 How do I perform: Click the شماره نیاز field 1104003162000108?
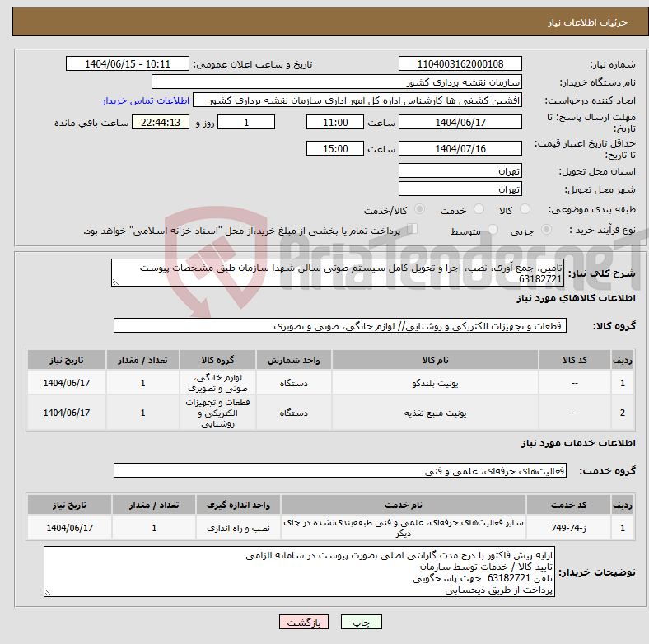click(460, 63)
